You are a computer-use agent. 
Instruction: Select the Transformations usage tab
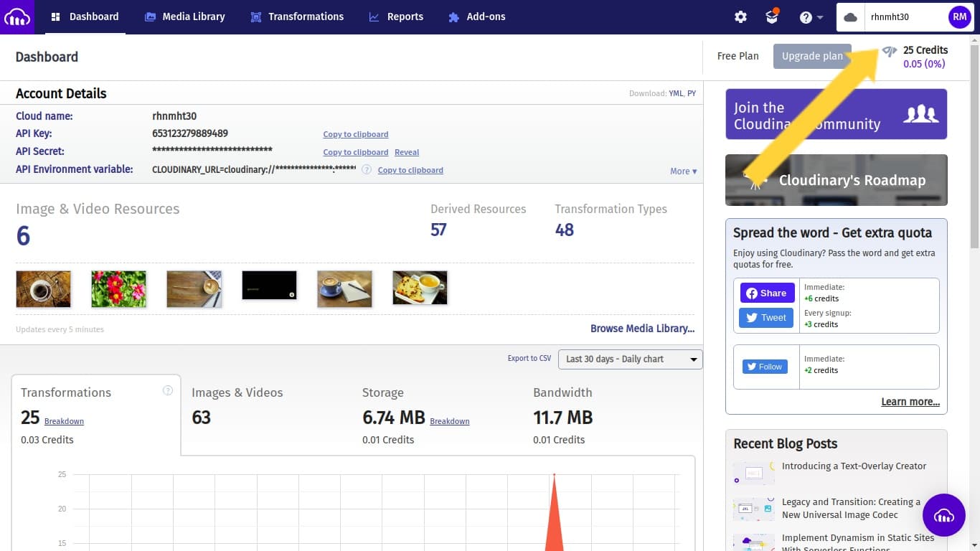96,415
